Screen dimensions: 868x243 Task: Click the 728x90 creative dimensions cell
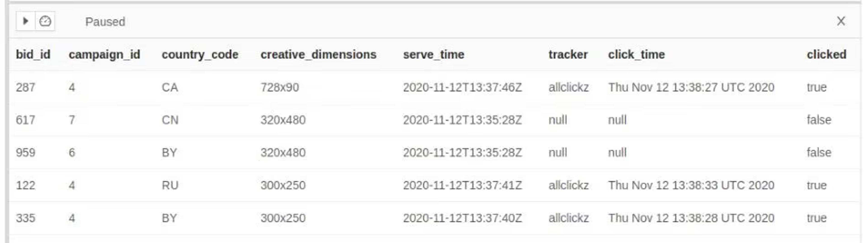click(x=280, y=87)
